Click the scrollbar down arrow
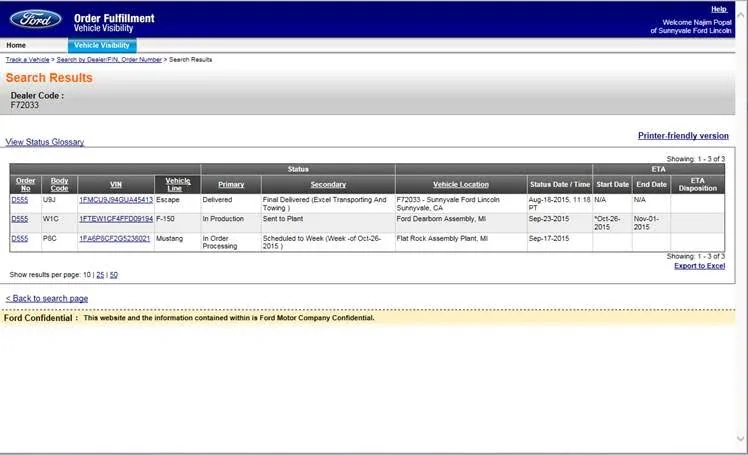This screenshot has width=748, height=455. (x=740, y=438)
